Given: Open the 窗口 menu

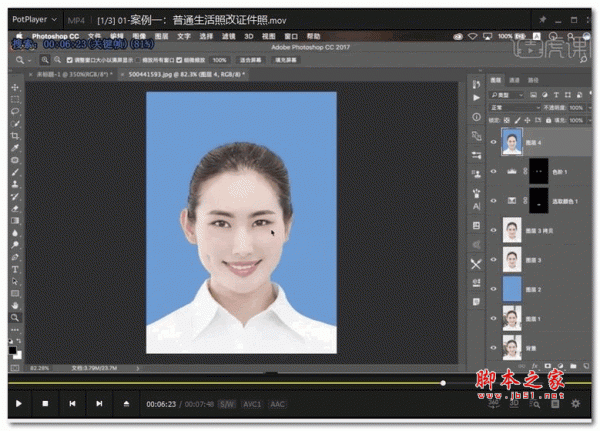Looking at the screenshot, I should 291,36.
